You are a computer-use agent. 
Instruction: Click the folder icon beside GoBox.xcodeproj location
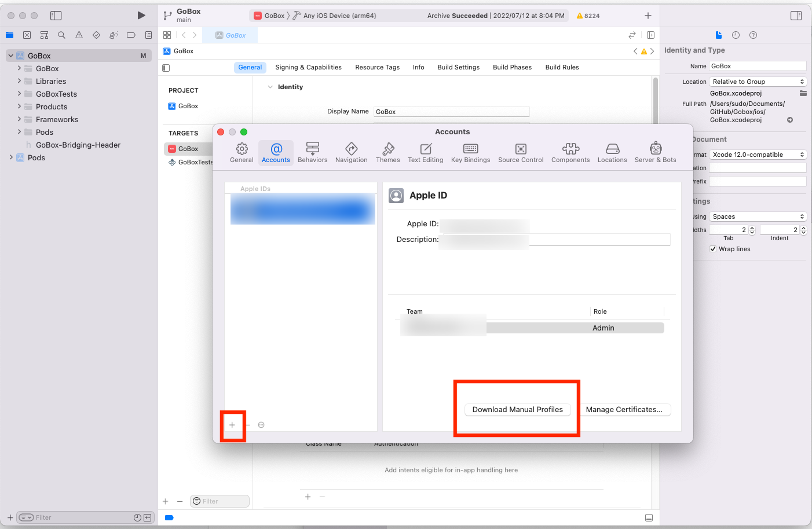803,93
